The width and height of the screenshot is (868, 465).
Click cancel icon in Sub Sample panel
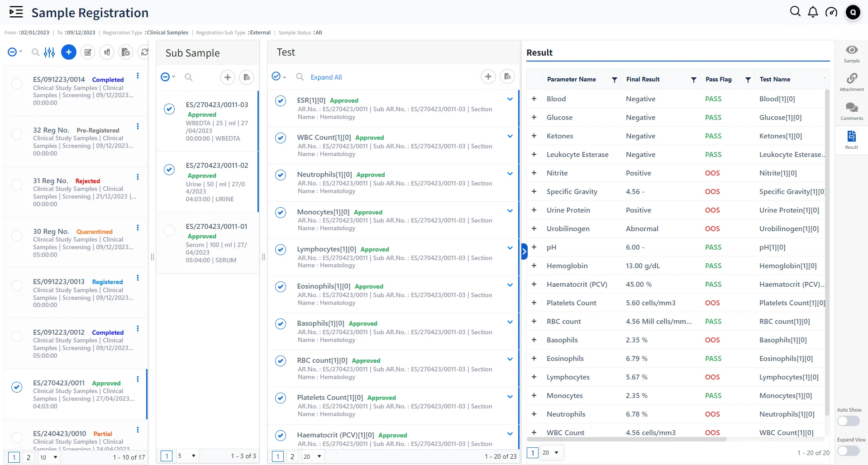click(x=247, y=77)
